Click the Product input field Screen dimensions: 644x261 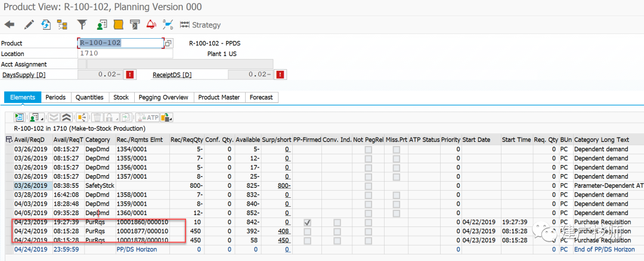[120, 43]
